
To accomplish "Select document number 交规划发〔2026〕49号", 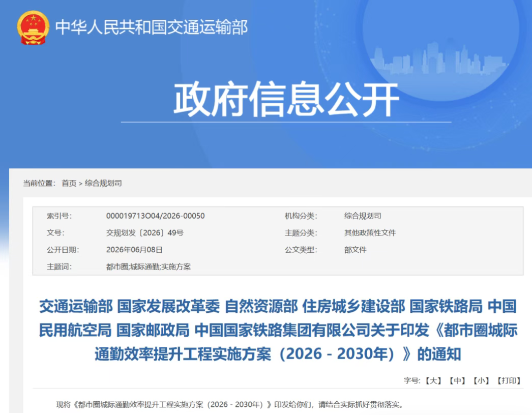I will [145, 233].
